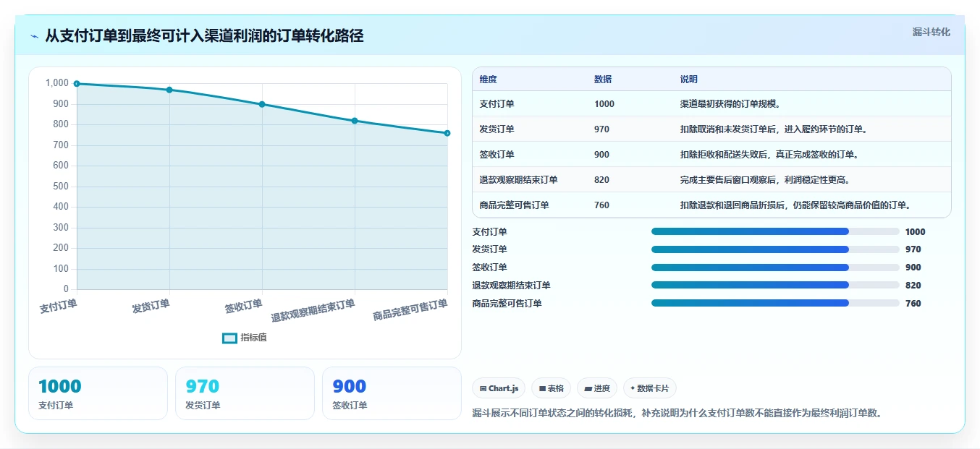The width and height of the screenshot is (980, 449).
Task: Click the x-axis label 签收订单
Action: [243, 306]
